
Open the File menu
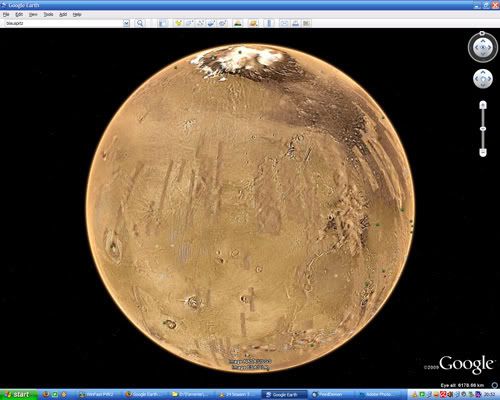6,14
